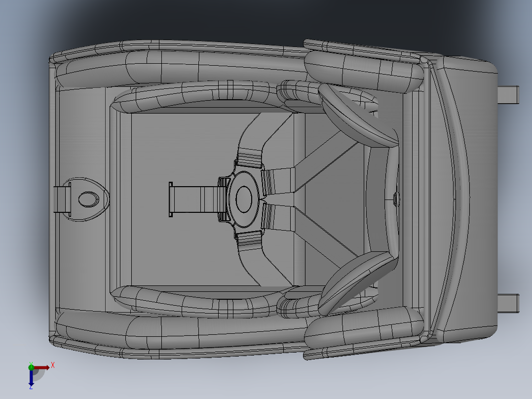This screenshot has width=532, height=399.
Task: Click the red X axis of the triad
Action: point(41,368)
